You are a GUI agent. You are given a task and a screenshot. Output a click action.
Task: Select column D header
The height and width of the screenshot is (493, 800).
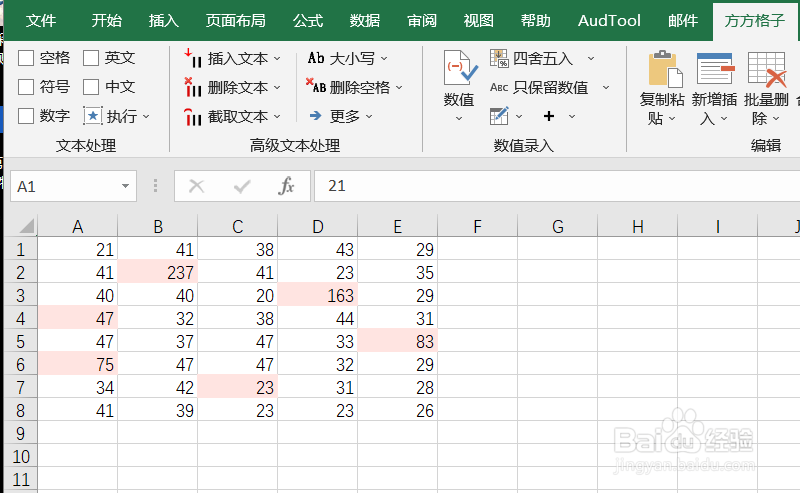317,226
